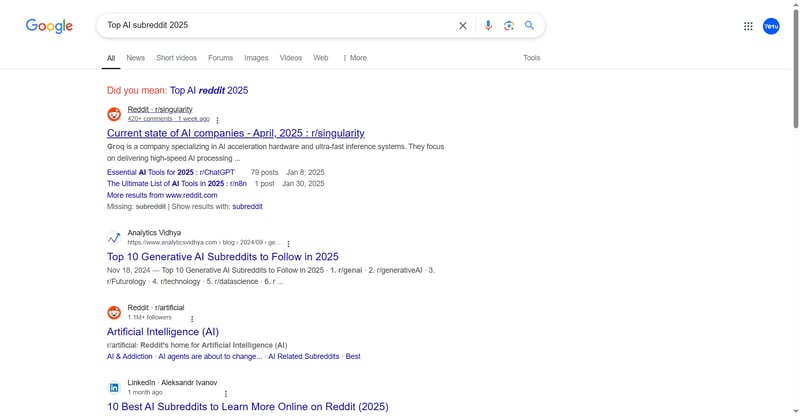The image size is (800, 416).
Task: Click the LinkedIn favicon
Action: 114,387
